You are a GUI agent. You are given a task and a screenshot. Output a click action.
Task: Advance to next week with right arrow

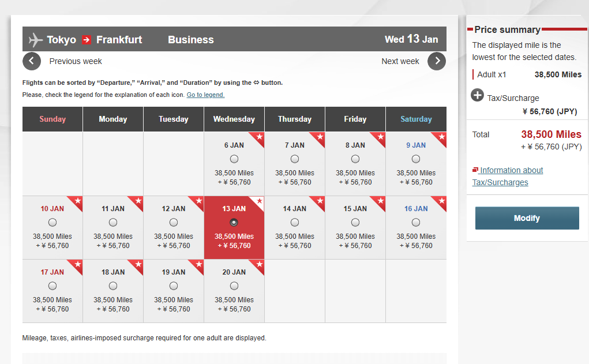click(x=437, y=61)
